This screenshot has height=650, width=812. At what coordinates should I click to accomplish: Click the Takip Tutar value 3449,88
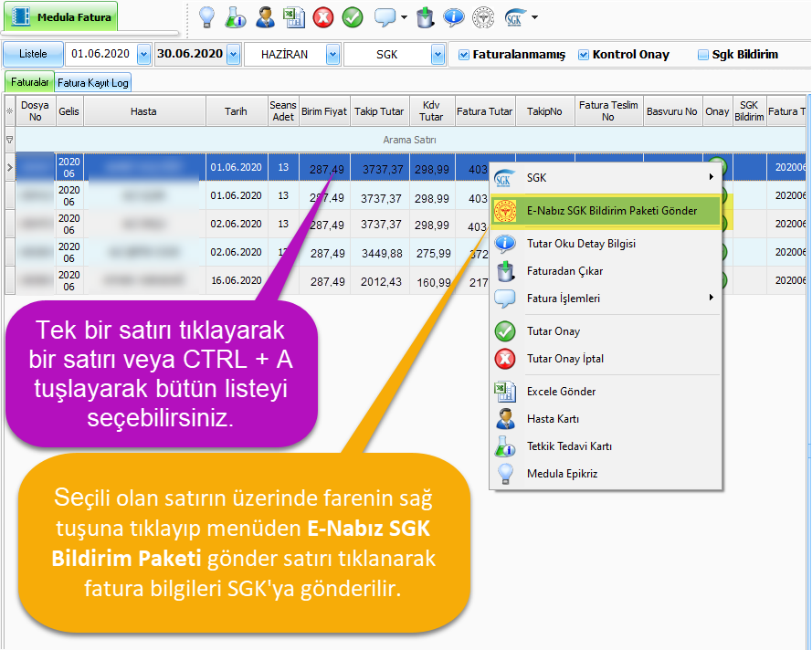[381, 253]
